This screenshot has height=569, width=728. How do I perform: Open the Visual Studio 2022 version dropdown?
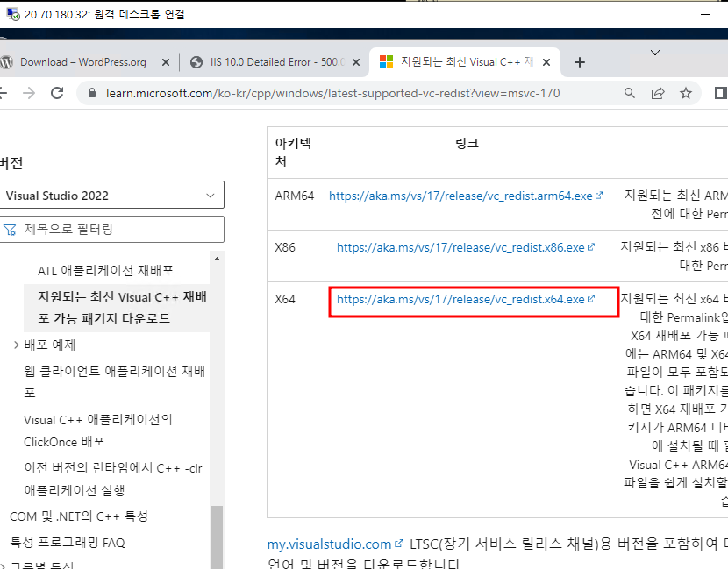coord(111,195)
